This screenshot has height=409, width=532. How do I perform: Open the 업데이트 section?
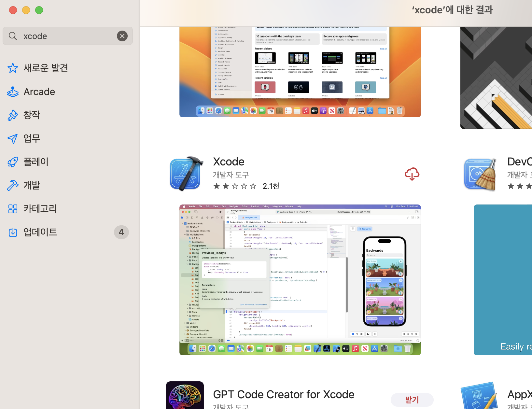click(x=40, y=232)
